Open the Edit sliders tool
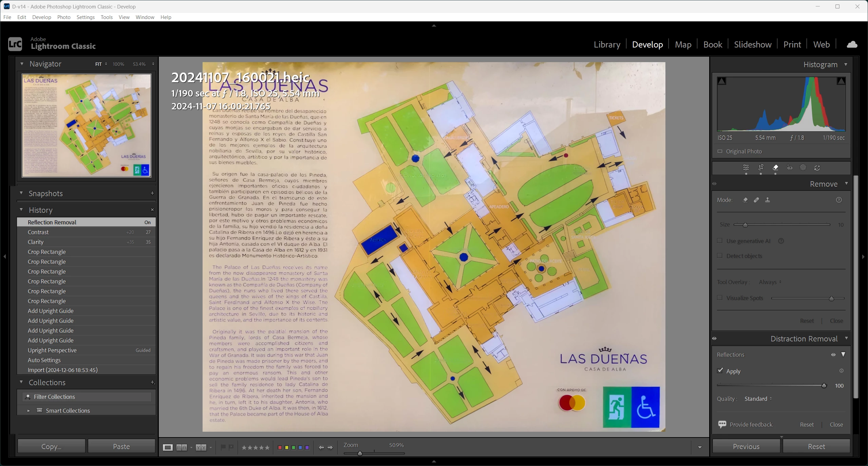Screen dimensions: 868x466 (746, 168)
